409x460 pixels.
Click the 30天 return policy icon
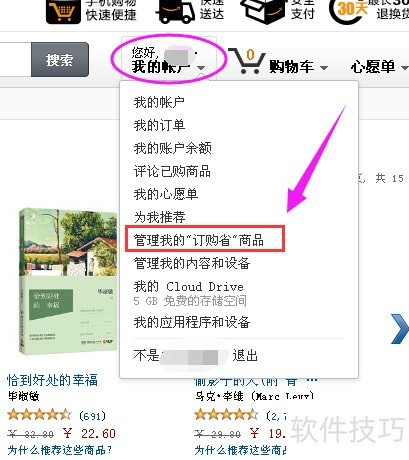pyautogui.click(x=350, y=10)
